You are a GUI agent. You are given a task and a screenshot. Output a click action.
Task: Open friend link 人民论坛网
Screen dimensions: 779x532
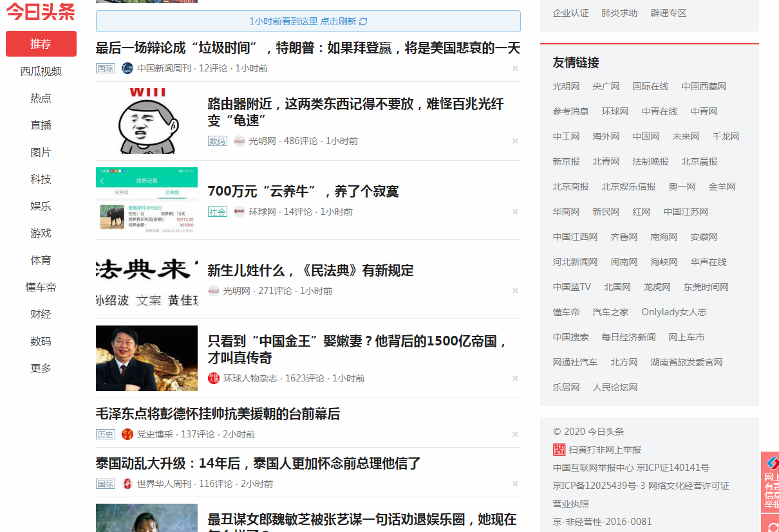click(615, 387)
